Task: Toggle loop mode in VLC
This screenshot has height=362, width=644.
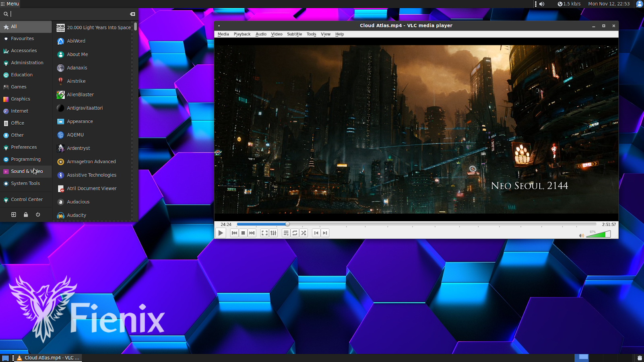Action: pyautogui.click(x=295, y=233)
